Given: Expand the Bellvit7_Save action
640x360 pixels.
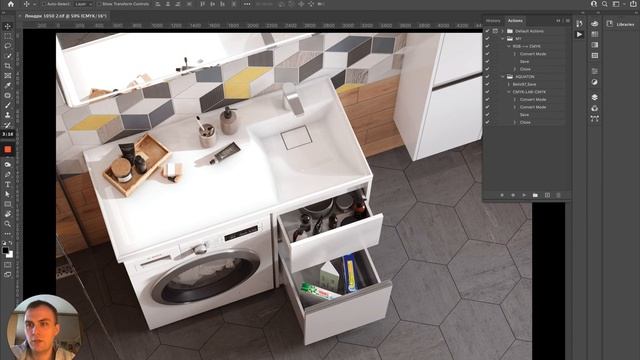Looking at the screenshot, I should pyautogui.click(x=509, y=84).
